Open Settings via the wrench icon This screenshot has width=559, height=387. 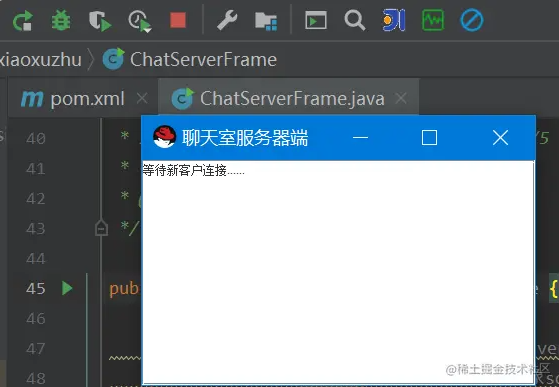click(x=227, y=20)
